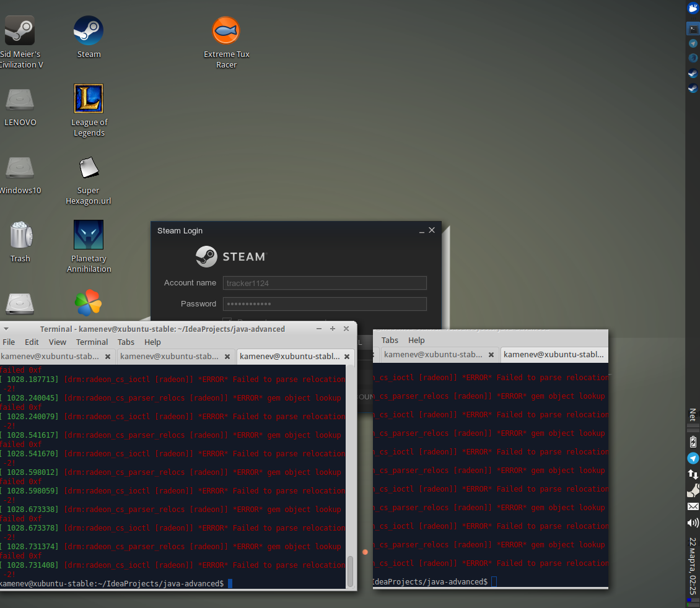This screenshot has height=608, width=700.
Task: Open the Trash on the desktop
Action: point(20,235)
